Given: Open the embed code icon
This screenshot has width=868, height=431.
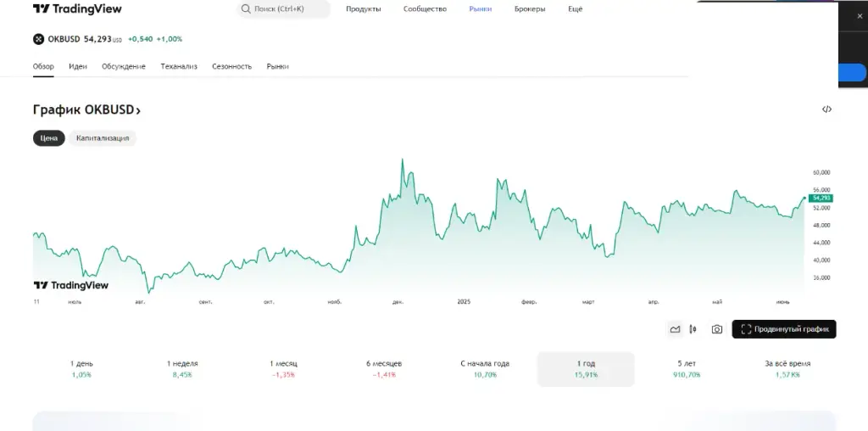Looking at the screenshot, I should pyautogui.click(x=826, y=109).
